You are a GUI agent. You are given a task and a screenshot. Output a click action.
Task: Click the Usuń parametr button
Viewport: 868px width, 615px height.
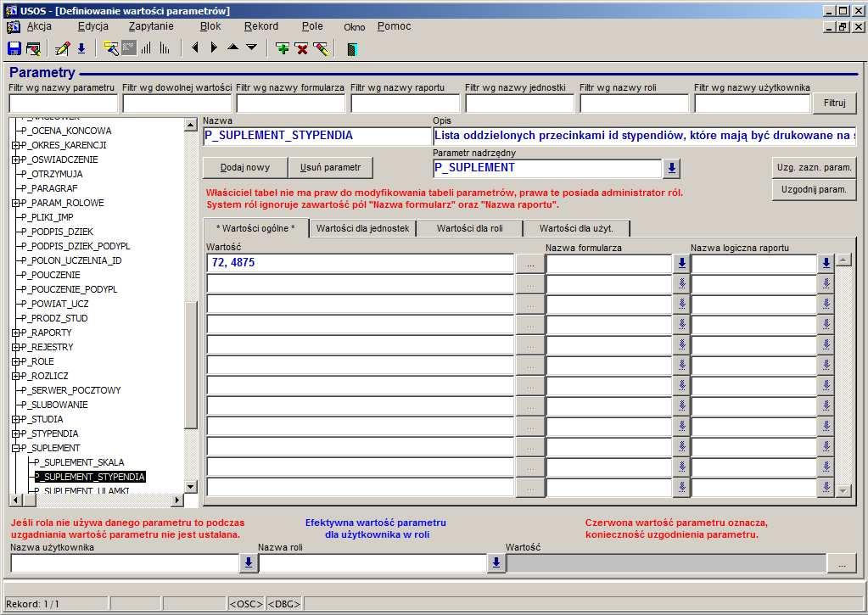(330, 168)
